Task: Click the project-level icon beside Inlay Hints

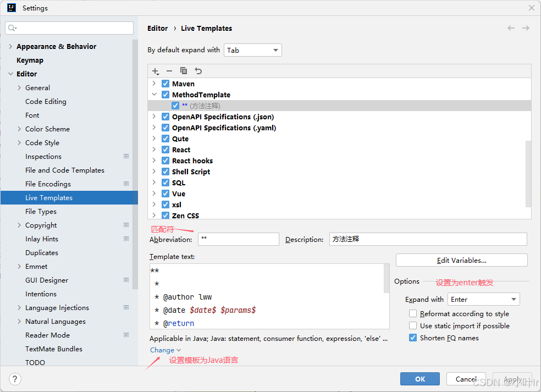Action: 126,239
